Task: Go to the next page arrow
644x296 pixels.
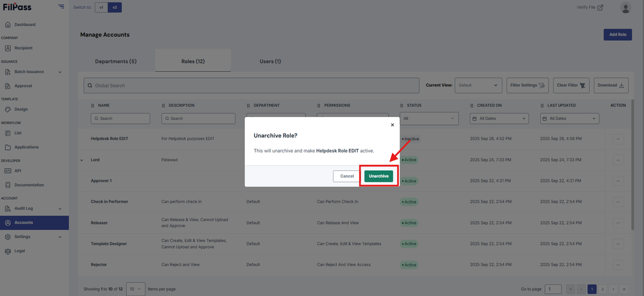Action: coord(612,289)
